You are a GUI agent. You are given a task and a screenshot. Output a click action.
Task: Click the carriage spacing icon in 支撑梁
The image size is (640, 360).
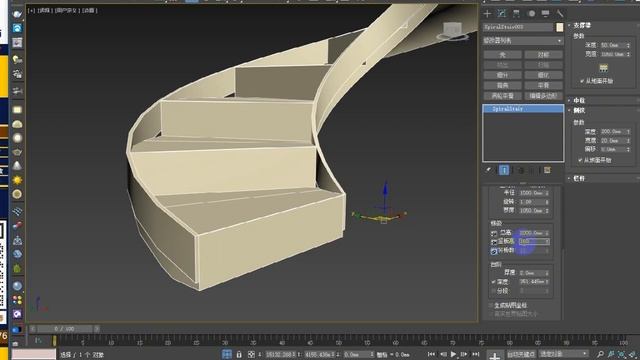[x=603, y=68]
